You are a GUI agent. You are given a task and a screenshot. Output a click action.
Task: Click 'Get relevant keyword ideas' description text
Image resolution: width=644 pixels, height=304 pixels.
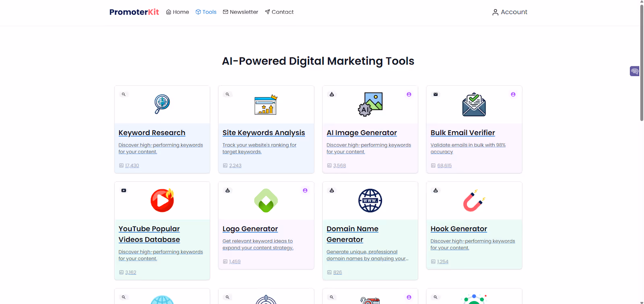point(258,244)
